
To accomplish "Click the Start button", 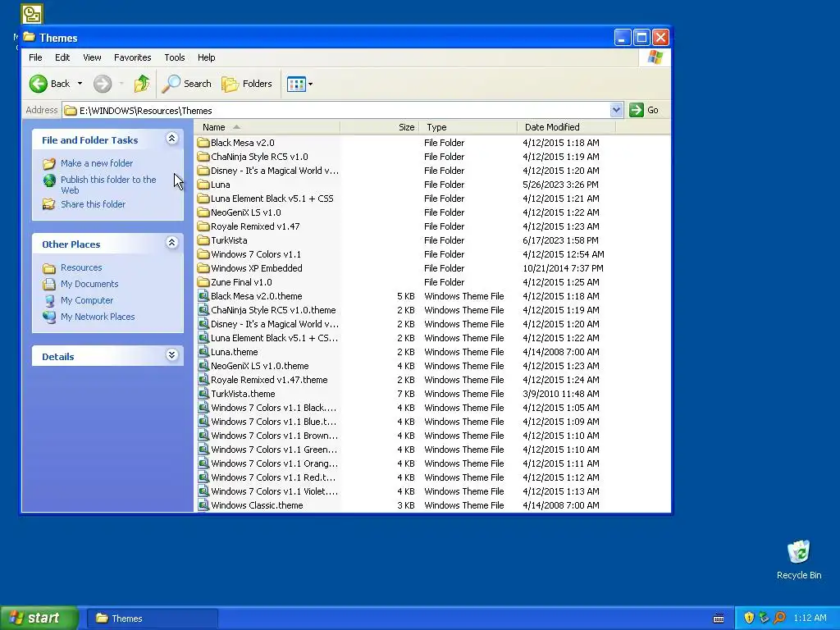I will tap(39, 618).
